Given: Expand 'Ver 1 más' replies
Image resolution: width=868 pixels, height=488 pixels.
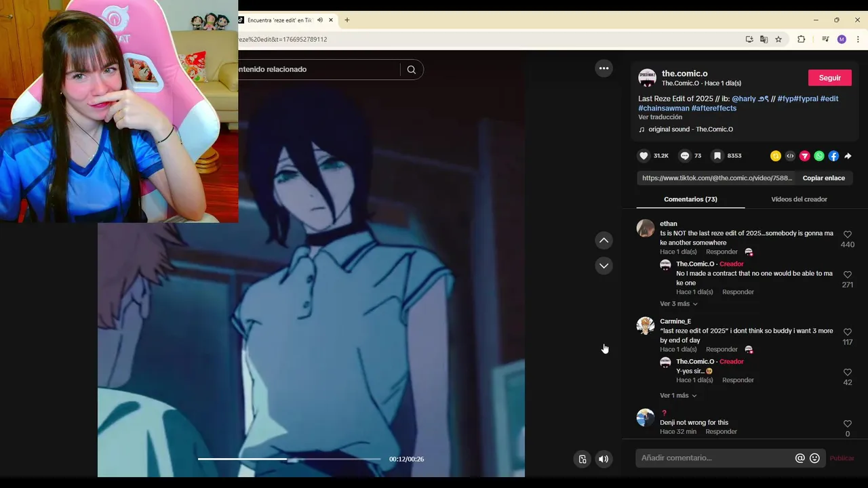Looking at the screenshot, I should (679, 395).
